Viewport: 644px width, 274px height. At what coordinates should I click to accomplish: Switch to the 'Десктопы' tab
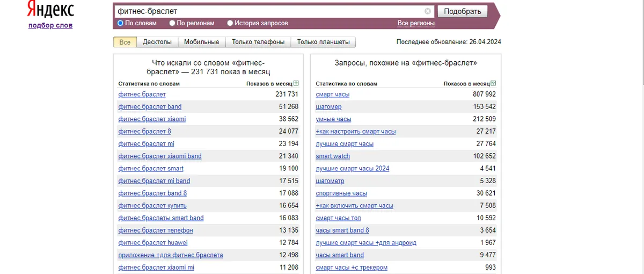click(157, 42)
